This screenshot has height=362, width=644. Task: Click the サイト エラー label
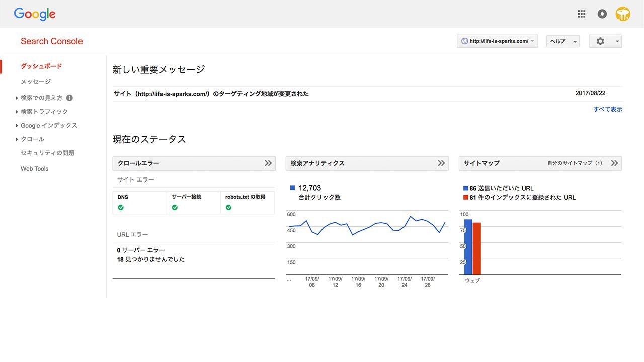pos(136,179)
